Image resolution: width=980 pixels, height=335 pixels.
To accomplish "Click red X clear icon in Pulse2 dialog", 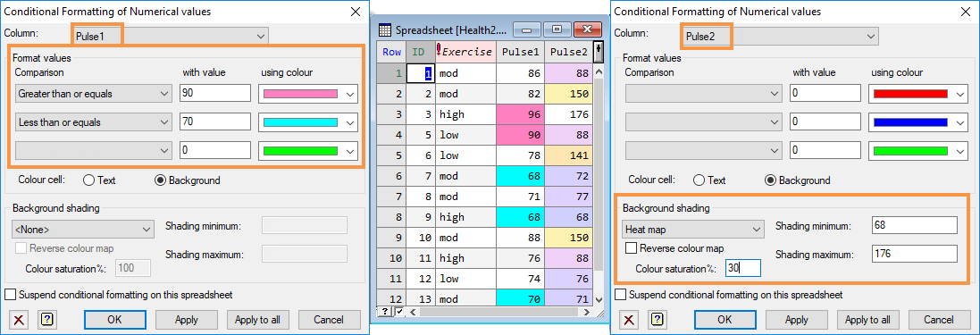I will (x=629, y=320).
